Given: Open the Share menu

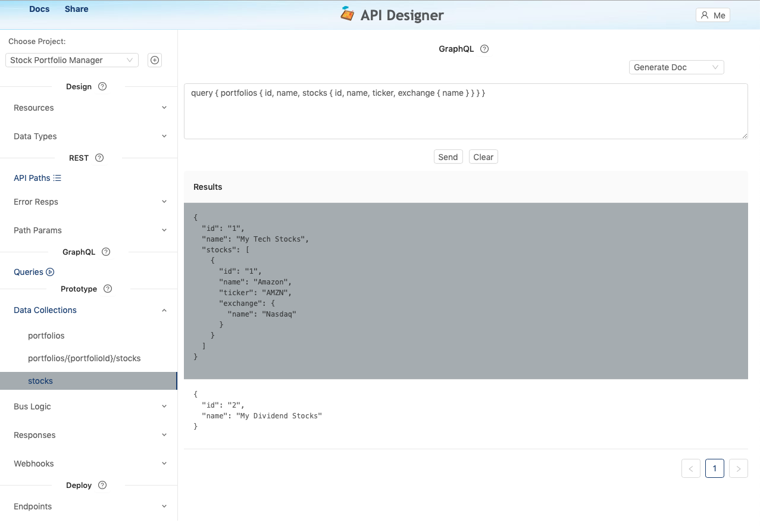Looking at the screenshot, I should pos(76,8).
